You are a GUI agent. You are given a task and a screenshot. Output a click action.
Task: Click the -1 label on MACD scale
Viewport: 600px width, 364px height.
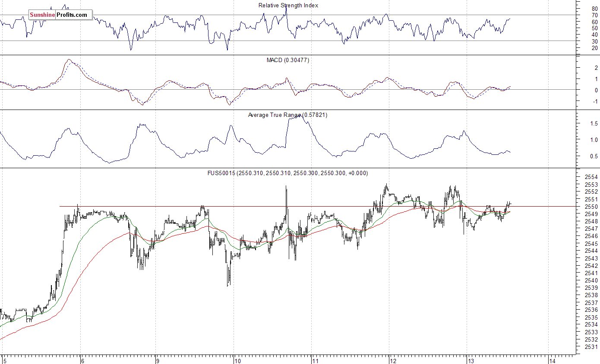595,102
